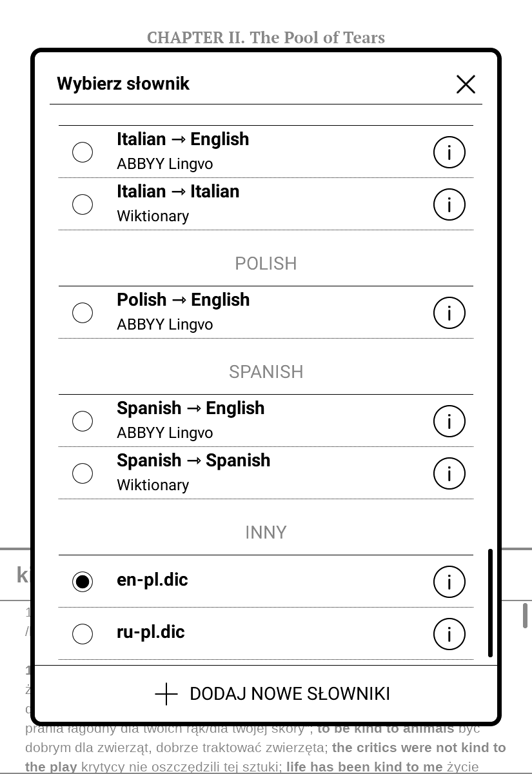Choose the ru-pl.dic radio button
The width and height of the screenshot is (532, 774).
point(83,634)
